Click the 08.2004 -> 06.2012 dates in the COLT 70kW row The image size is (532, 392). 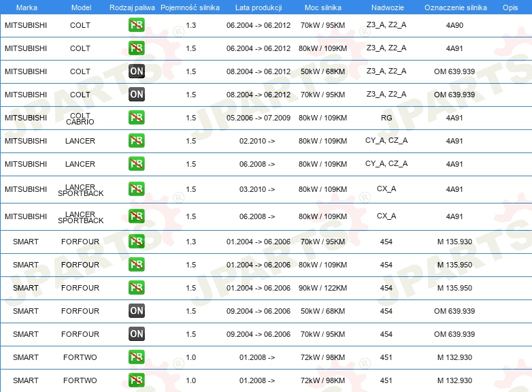pyautogui.click(x=259, y=95)
